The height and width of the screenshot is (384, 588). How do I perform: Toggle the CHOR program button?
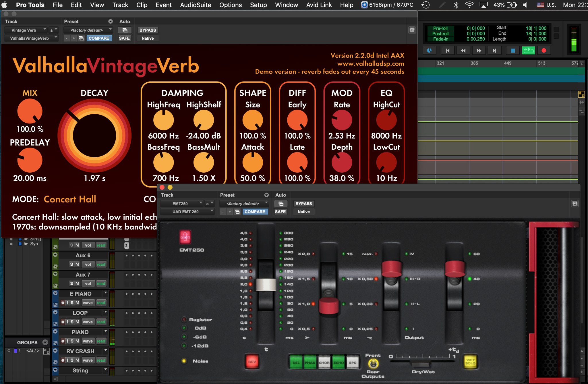pos(324,362)
